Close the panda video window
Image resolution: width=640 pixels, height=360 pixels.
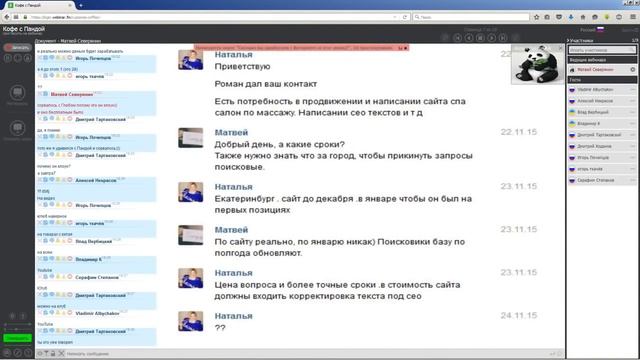tap(560, 48)
